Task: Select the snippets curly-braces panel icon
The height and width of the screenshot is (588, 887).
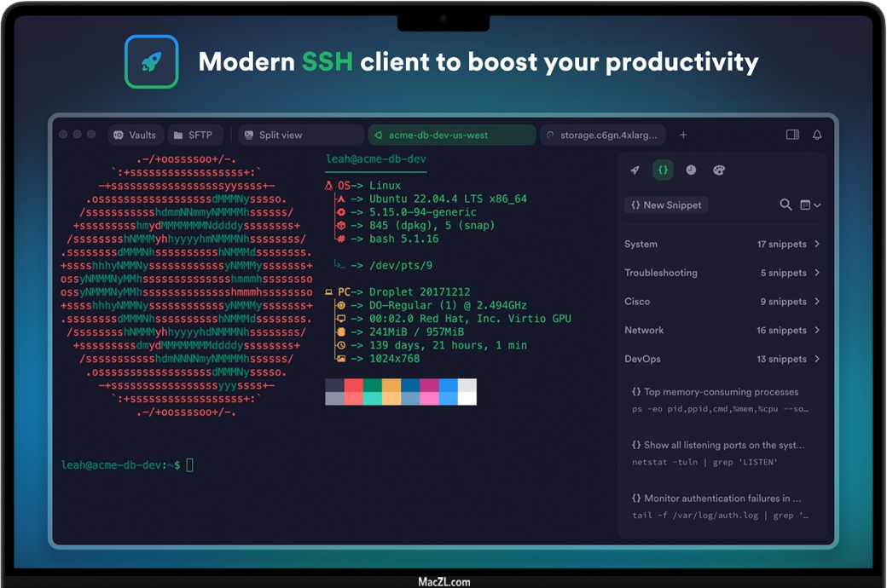Action: pyautogui.click(x=663, y=170)
